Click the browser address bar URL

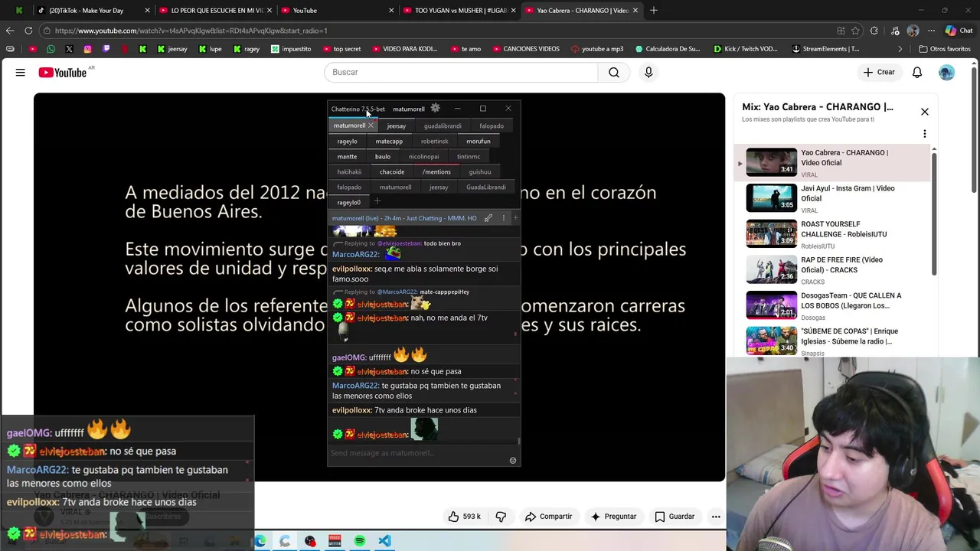191,31
